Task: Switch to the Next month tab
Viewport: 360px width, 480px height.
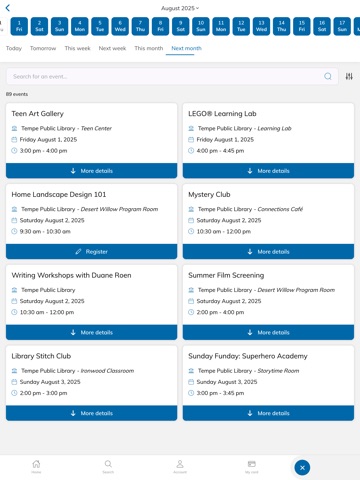Action: pos(186,48)
